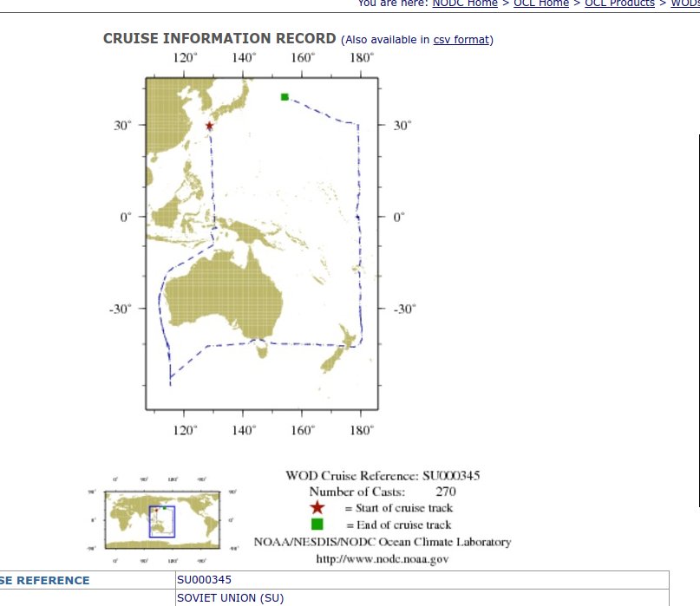Screen dimensions: 700x606
Task: Open the csv format link
Action: coord(461,40)
